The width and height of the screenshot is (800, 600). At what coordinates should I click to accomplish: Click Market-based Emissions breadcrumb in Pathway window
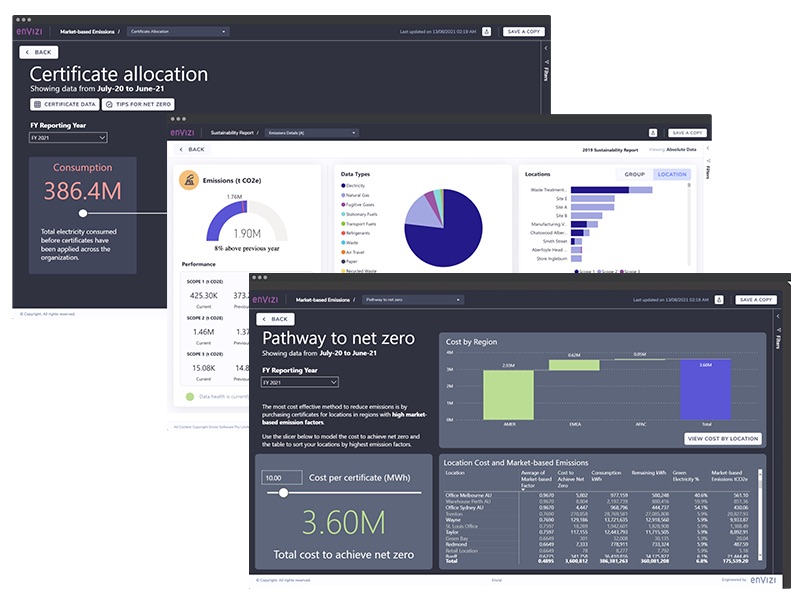[x=323, y=300]
